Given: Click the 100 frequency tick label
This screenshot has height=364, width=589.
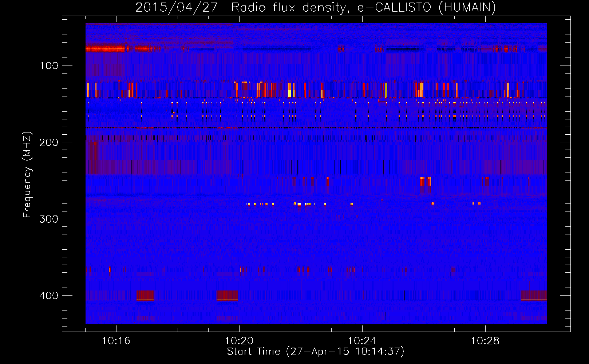Looking at the screenshot, I should (x=49, y=66).
